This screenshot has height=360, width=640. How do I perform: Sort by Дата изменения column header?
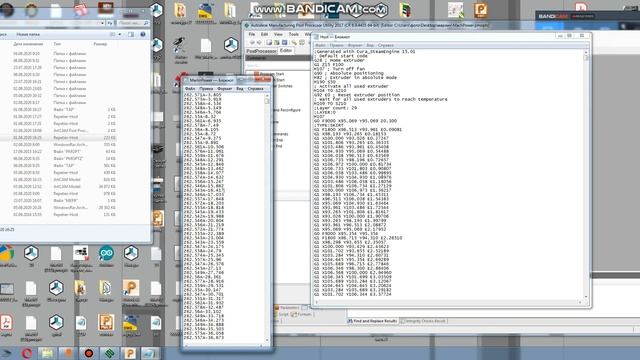tap(28, 44)
